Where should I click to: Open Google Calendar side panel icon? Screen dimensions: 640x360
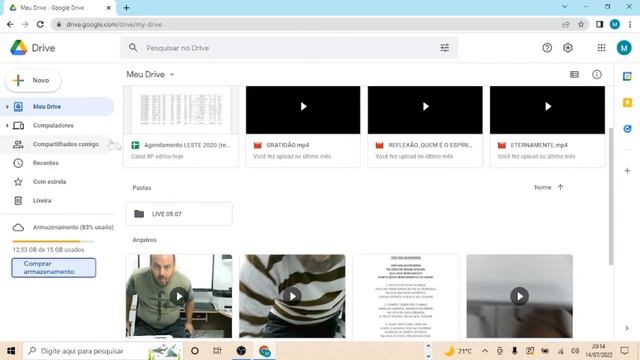(627, 76)
